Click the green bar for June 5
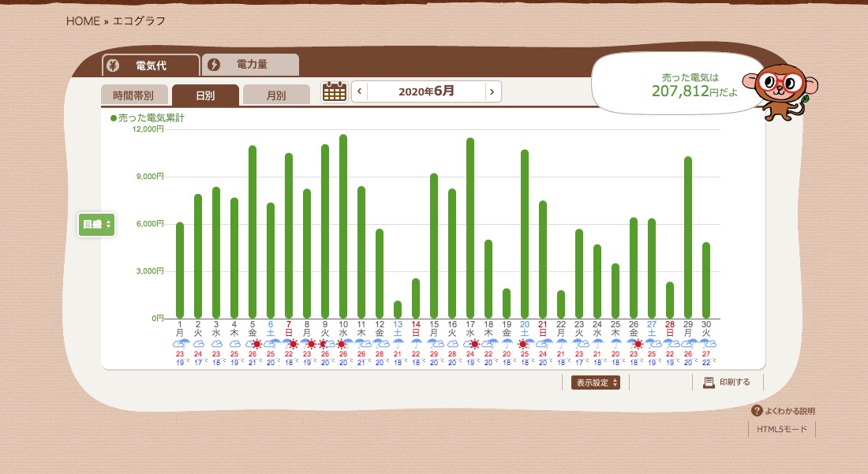The image size is (868, 474). (253, 232)
